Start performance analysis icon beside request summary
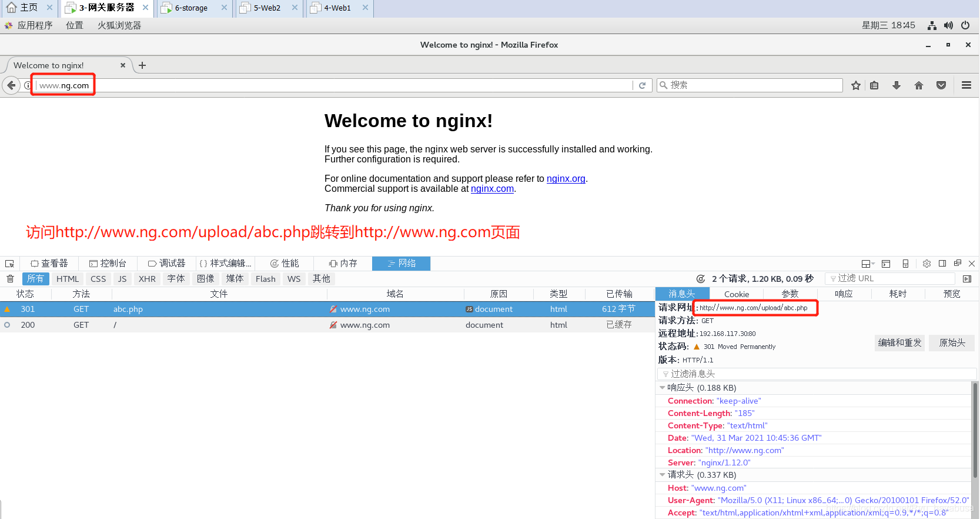 (x=701, y=279)
